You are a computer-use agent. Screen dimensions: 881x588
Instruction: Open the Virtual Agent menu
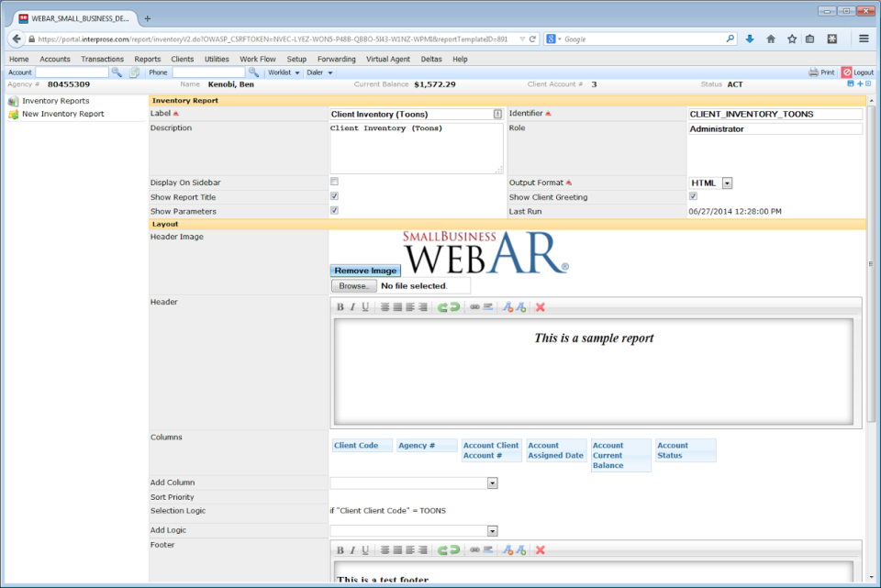388,59
